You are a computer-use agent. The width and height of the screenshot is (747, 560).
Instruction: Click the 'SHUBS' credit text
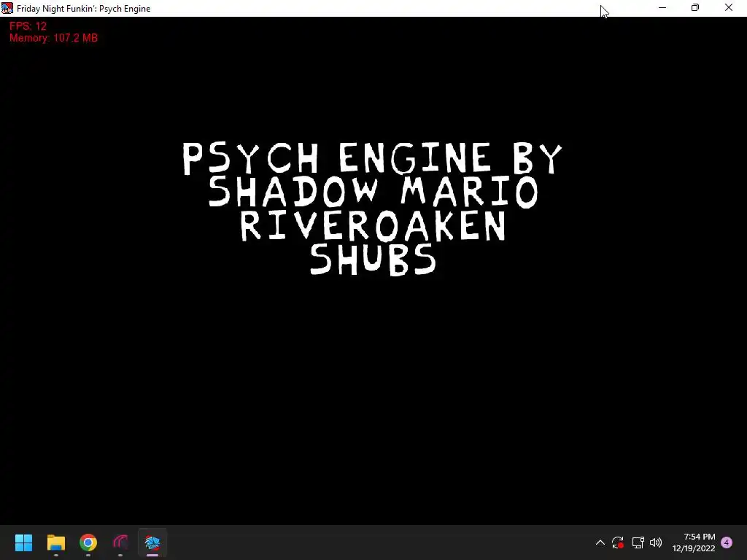(373, 260)
